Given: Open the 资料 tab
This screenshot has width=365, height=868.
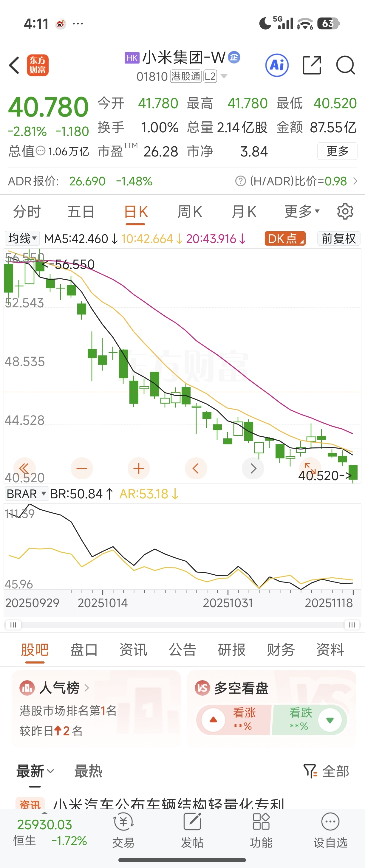Looking at the screenshot, I should [x=330, y=649].
